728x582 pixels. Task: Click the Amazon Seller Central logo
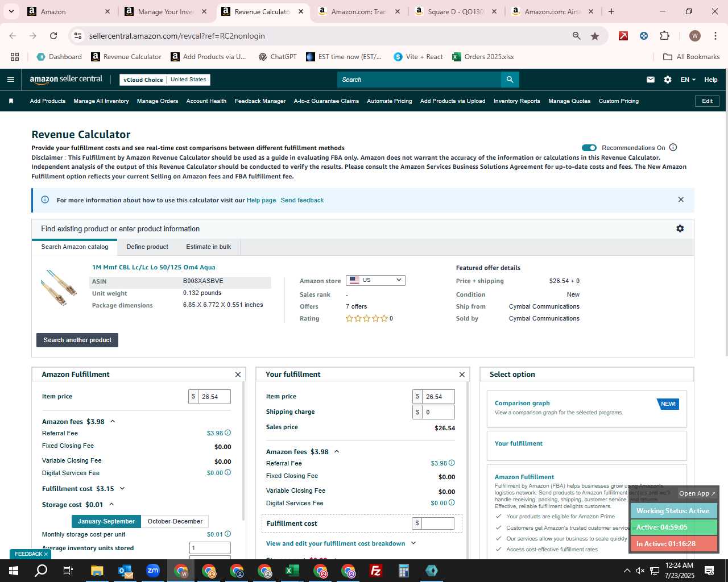click(x=66, y=80)
